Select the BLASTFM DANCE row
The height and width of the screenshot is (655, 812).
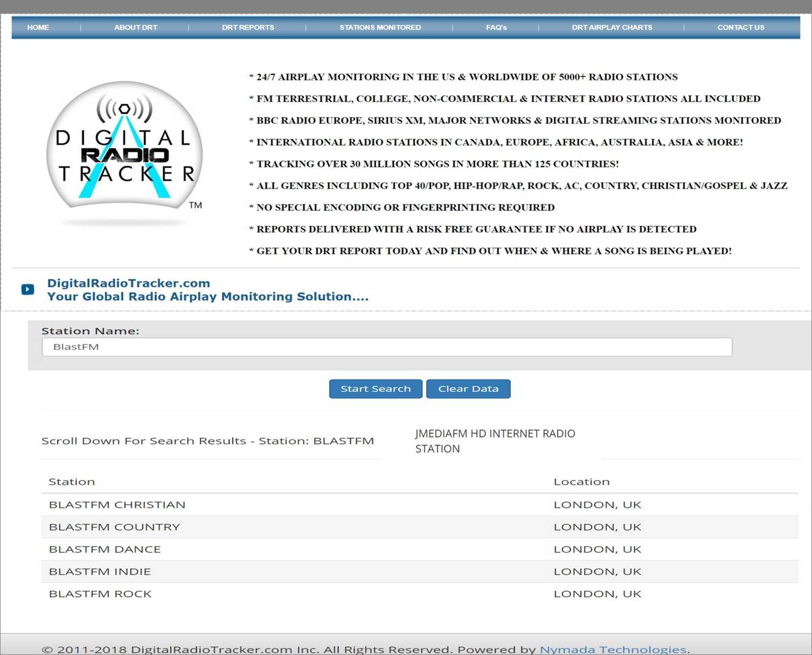point(420,549)
